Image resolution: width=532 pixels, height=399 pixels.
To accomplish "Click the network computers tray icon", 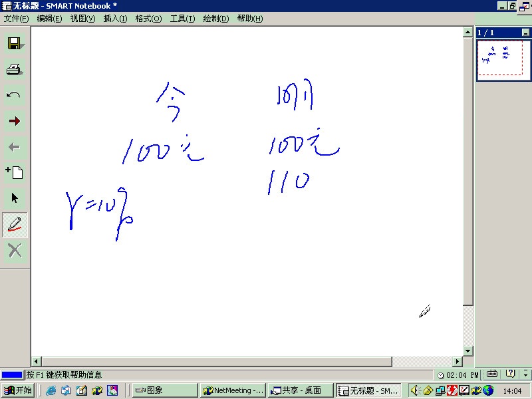I will pos(440,391).
